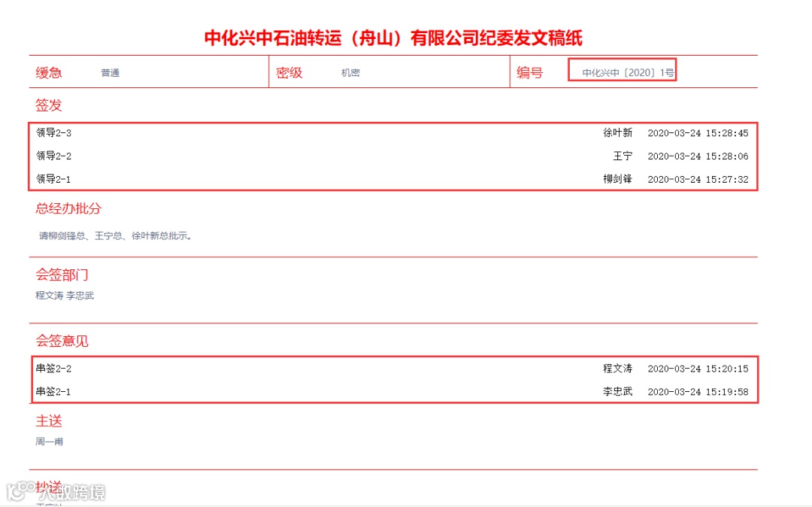
Task: Click the secrecy value 机密
Action: (350, 73)
